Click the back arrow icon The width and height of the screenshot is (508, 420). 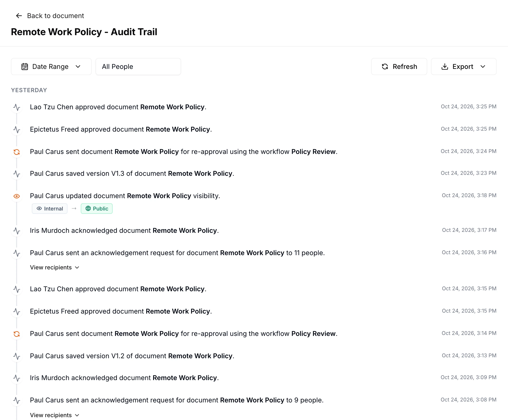coord(19,16)
